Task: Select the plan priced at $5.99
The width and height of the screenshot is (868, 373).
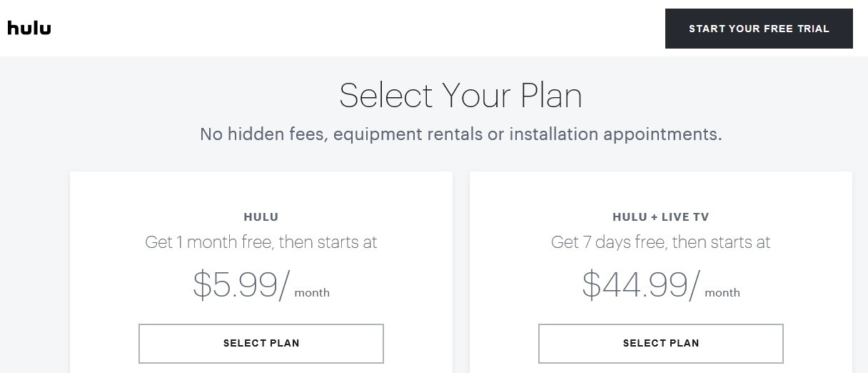Action: coord(261,343)
